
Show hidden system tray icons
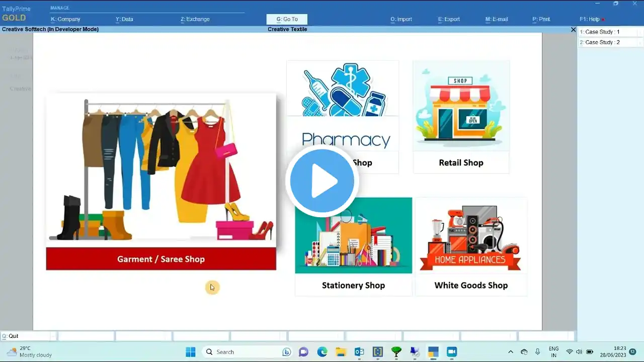tap(511, 352)
